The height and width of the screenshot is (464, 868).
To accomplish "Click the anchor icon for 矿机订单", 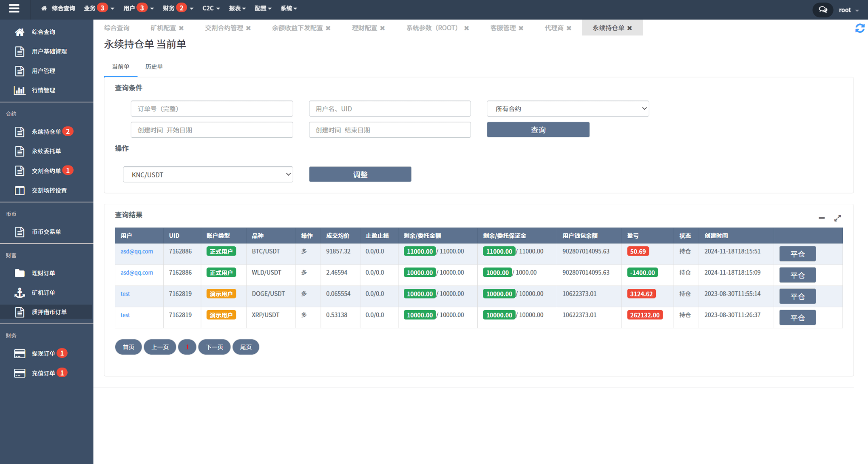I will (x=20, y=293).
